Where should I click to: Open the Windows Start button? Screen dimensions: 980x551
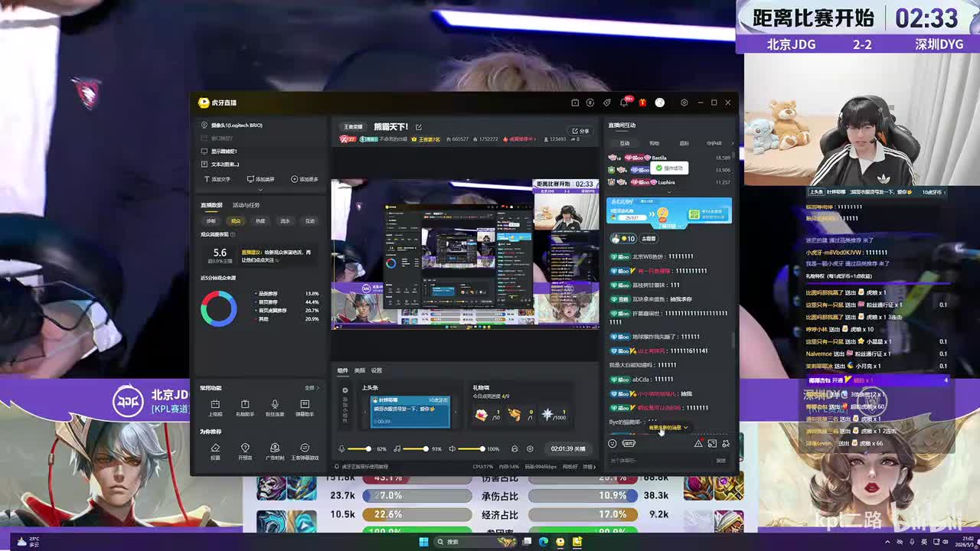pos(423,542)
